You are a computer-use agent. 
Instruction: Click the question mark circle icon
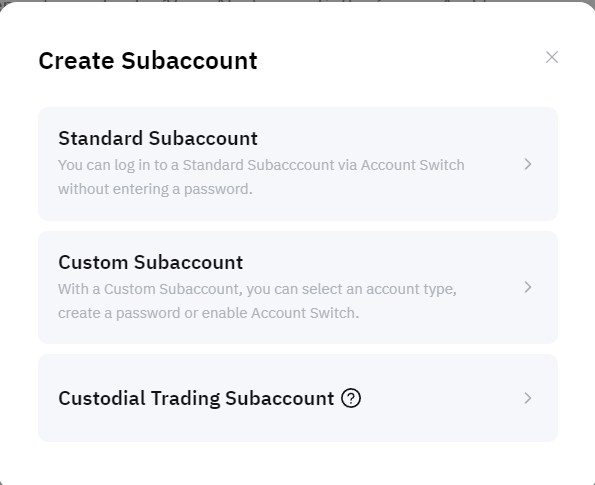(351, 398)
